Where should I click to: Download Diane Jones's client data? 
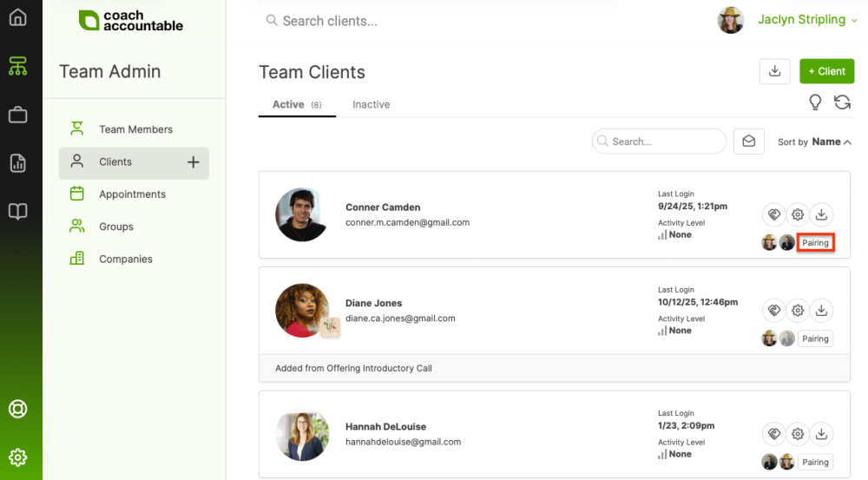click(823, 310)
